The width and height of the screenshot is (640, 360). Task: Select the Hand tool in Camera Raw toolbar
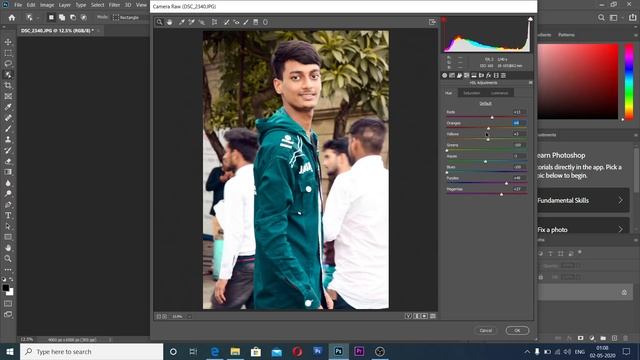(x=169, y=22)
